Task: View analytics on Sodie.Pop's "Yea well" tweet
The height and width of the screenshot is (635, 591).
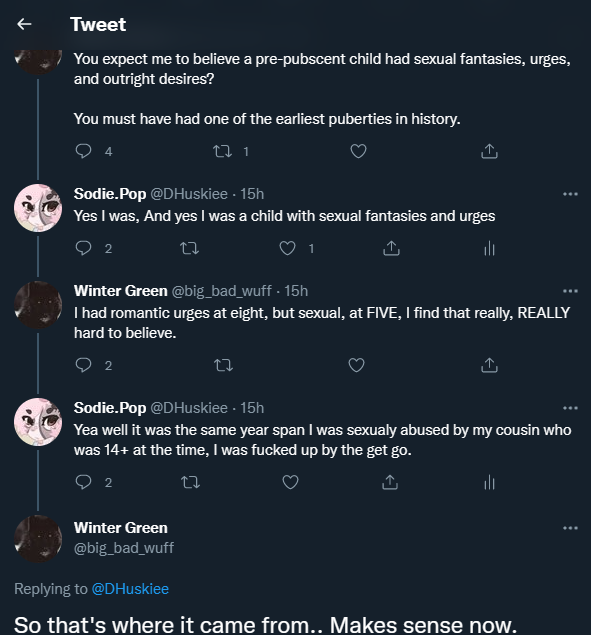Action: click(489, 482)
